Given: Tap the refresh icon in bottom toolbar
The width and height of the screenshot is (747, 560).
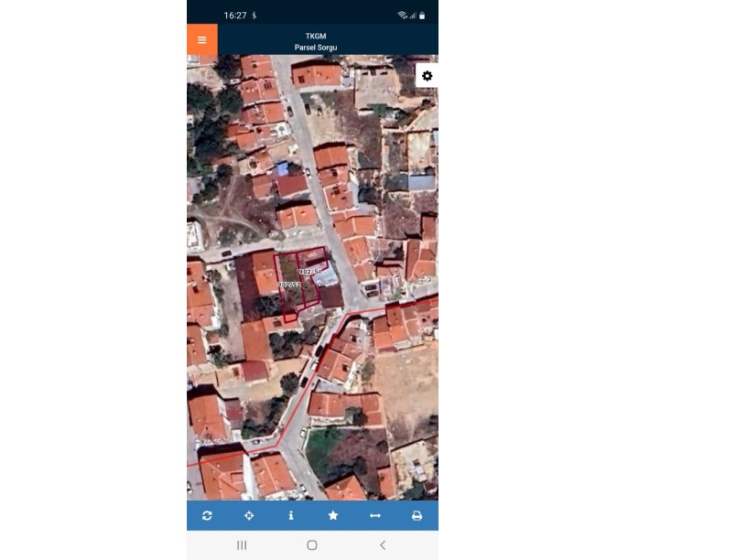Looking at the screenshot, I should point(207,516).
